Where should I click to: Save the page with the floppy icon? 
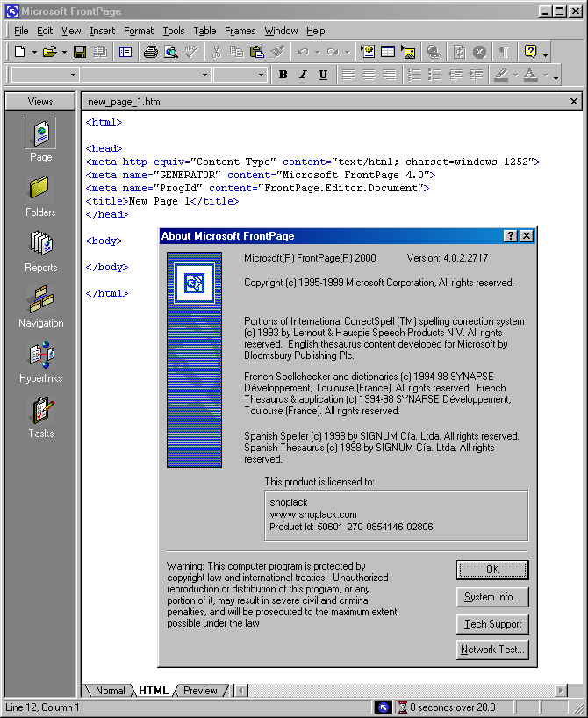tap(80, 52)
